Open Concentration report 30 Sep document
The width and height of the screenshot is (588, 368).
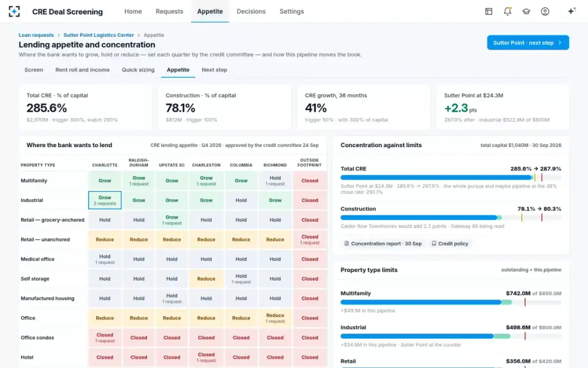(x=383, y=243)
